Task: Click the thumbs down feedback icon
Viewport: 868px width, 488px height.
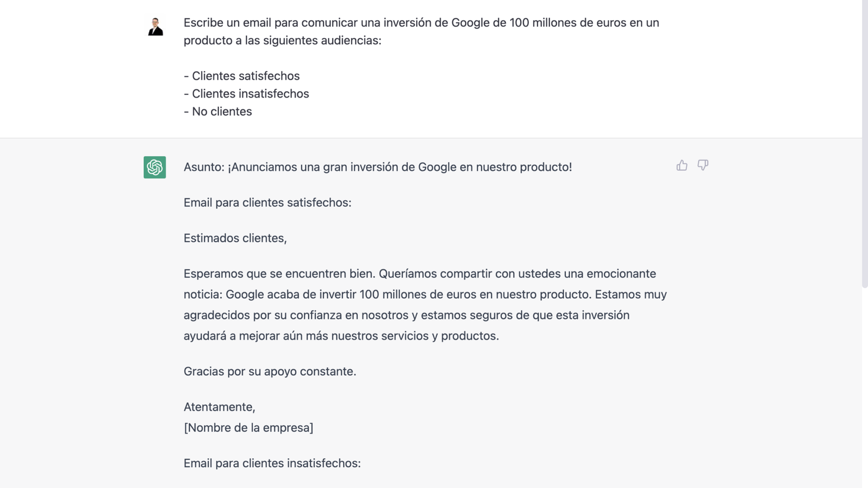Action: click(703, 165)
